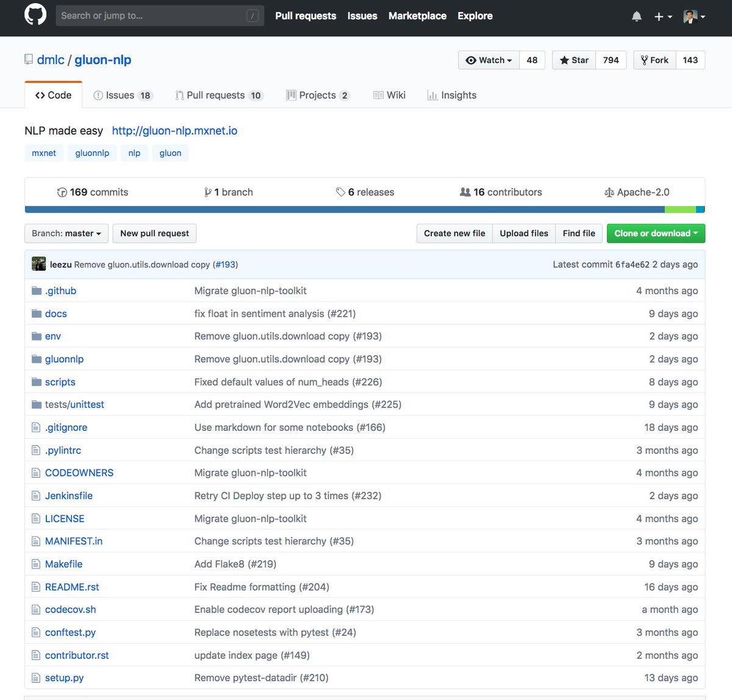Select the gluon topic tag
Screen dimensions: 732x700
170,153
